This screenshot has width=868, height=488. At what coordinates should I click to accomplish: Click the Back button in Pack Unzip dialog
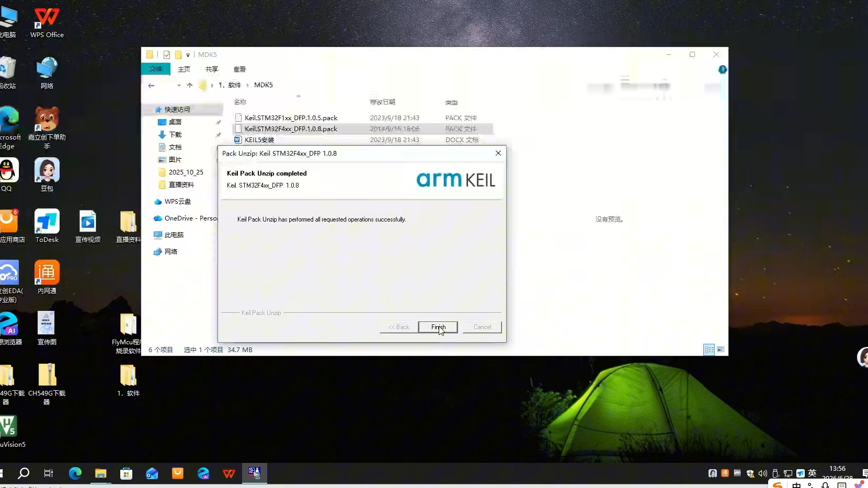click(x=399, y=327)
